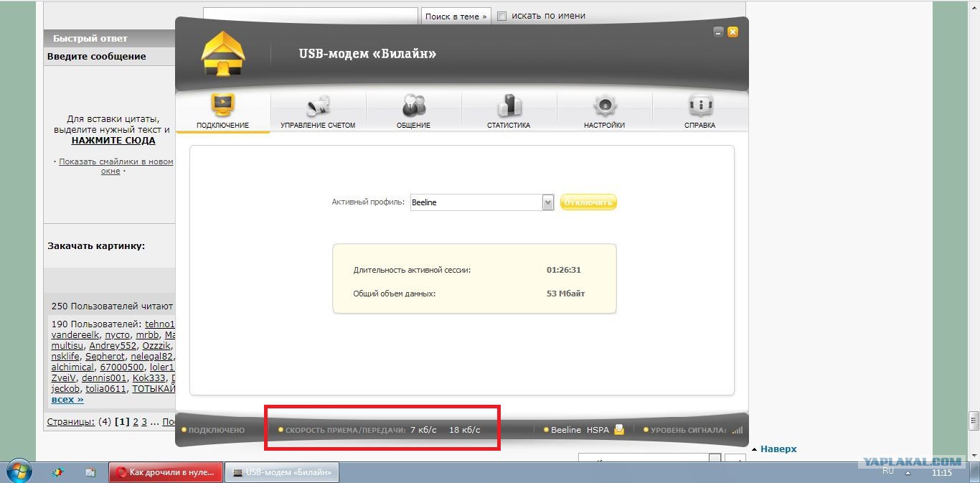
Task: Click the Страницы: pagination link
Action: 70,422
